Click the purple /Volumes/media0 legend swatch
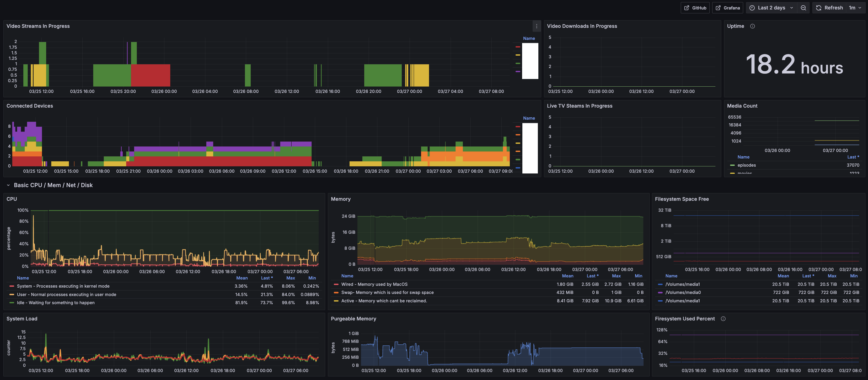Viewport: 868px width, 380px height. click(x=660, y=292)
